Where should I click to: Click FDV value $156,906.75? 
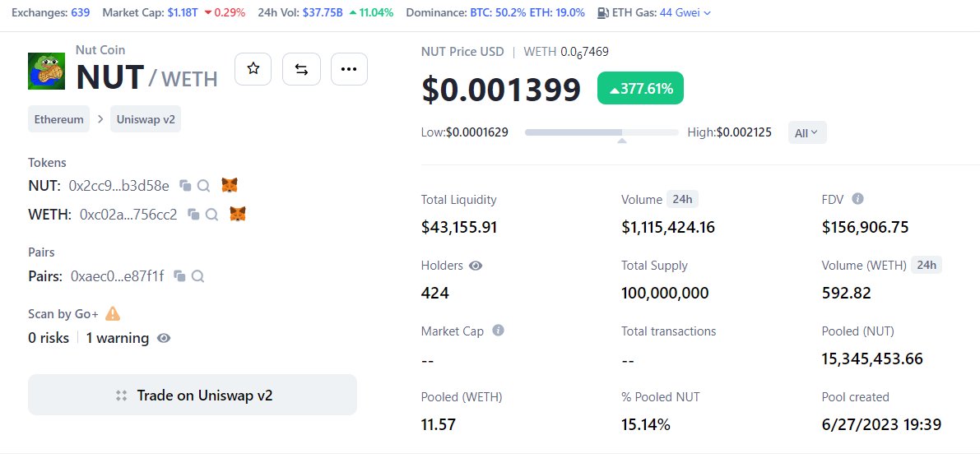(865, 227)
